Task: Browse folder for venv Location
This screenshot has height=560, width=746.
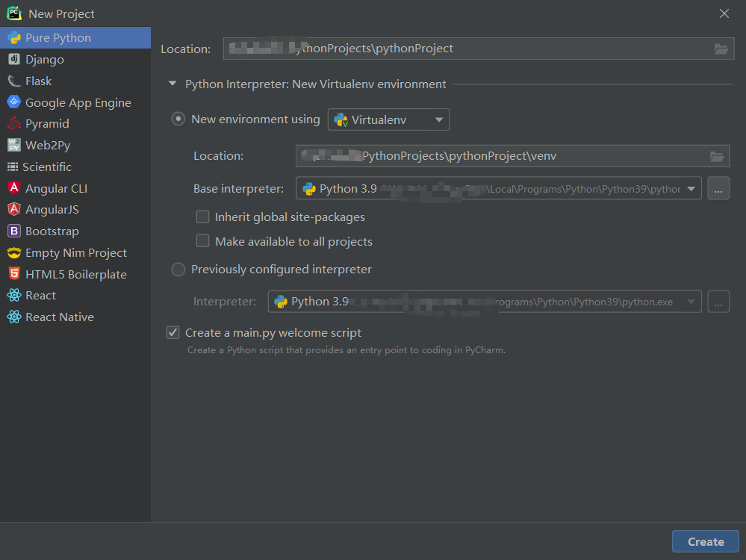Action: tap(716, 156)
